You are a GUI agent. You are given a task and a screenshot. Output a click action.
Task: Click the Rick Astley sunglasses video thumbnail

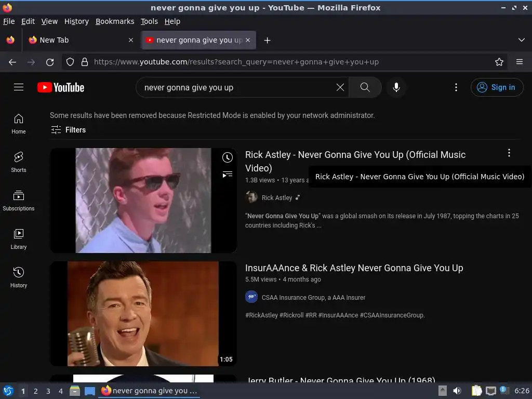143,200
